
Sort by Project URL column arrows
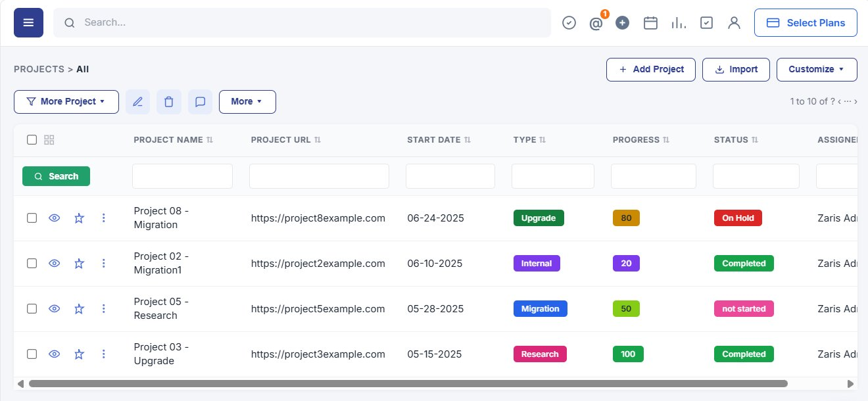pyautogui.click(x=318, y=140)
